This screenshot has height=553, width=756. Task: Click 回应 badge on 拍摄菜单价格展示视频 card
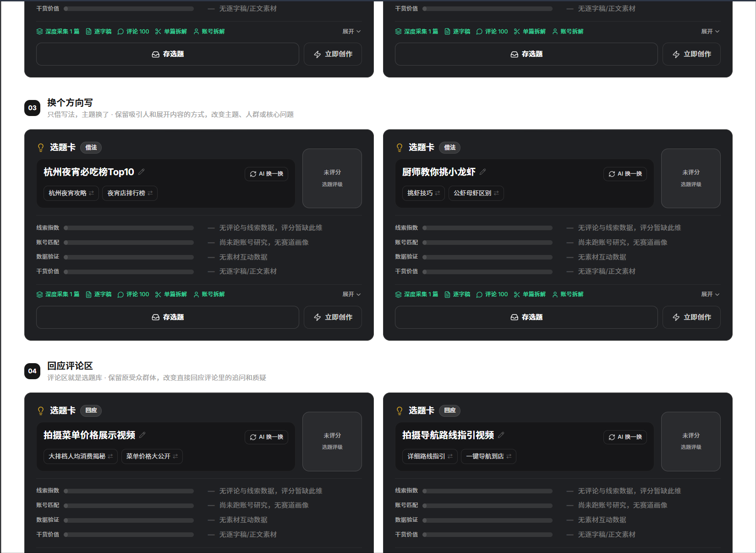(91, 410)
